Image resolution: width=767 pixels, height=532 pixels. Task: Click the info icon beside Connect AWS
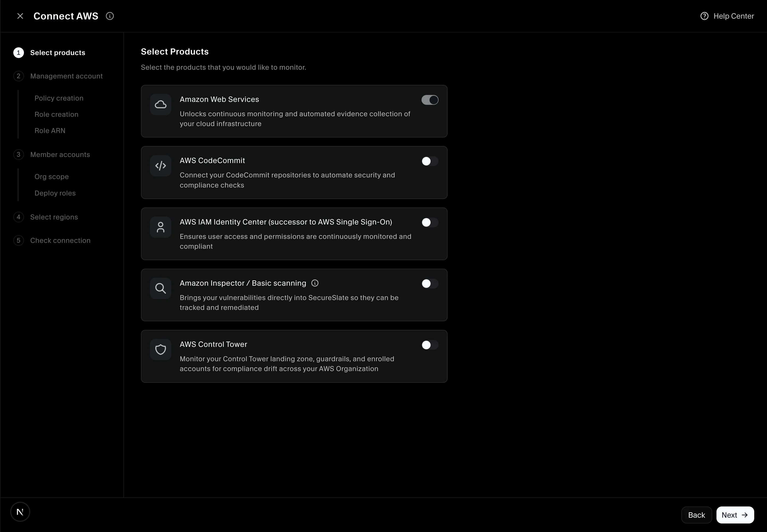tap(110, 16)
